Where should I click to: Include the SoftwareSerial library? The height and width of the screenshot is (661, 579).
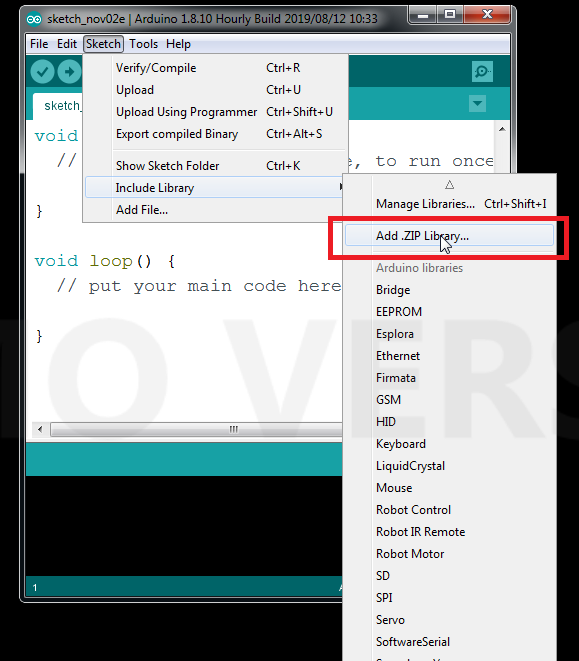pyautogui.click(x=450, y=642)
